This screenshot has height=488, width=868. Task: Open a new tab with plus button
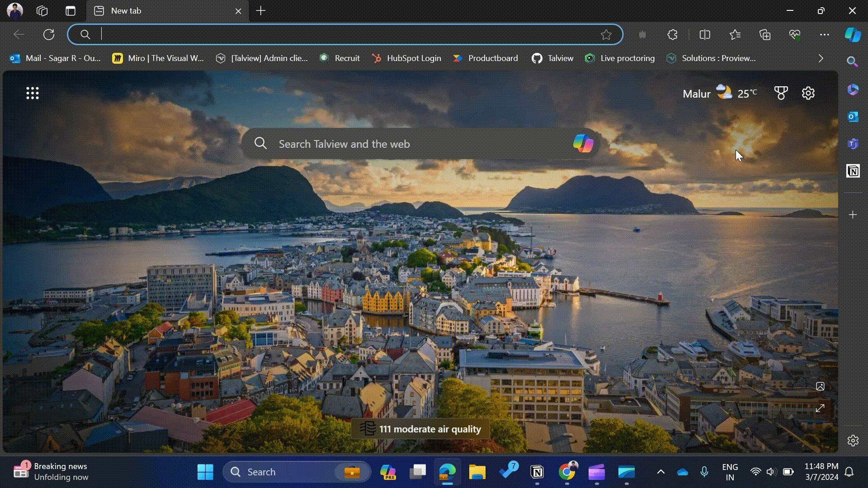point(261,11)
